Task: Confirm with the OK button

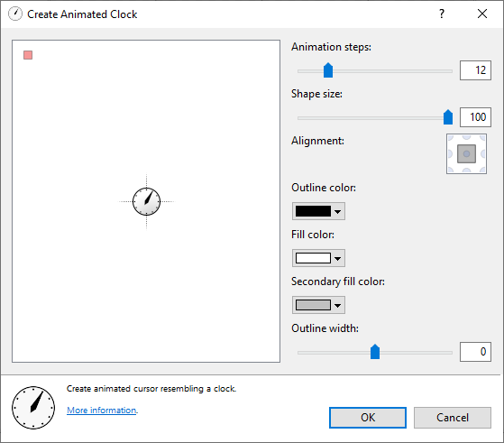Action: pyautogui.click(x=368, y=418)
